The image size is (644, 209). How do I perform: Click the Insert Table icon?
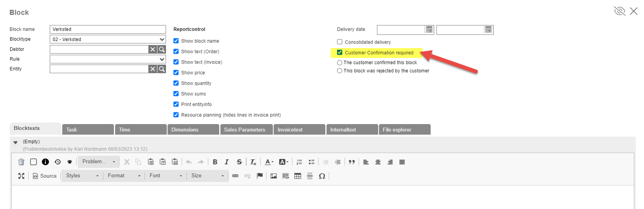pos(298,176)
